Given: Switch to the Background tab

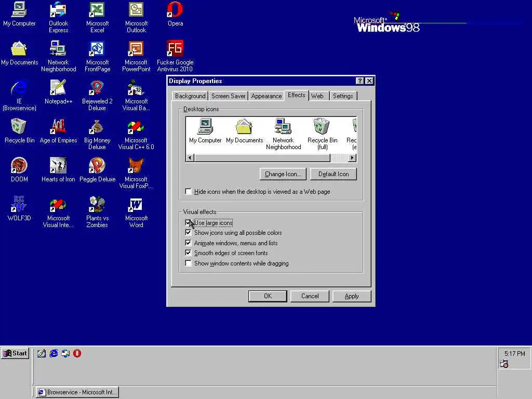Looking at the screenshot, I should pyautogui.click(x=190, y=96).
